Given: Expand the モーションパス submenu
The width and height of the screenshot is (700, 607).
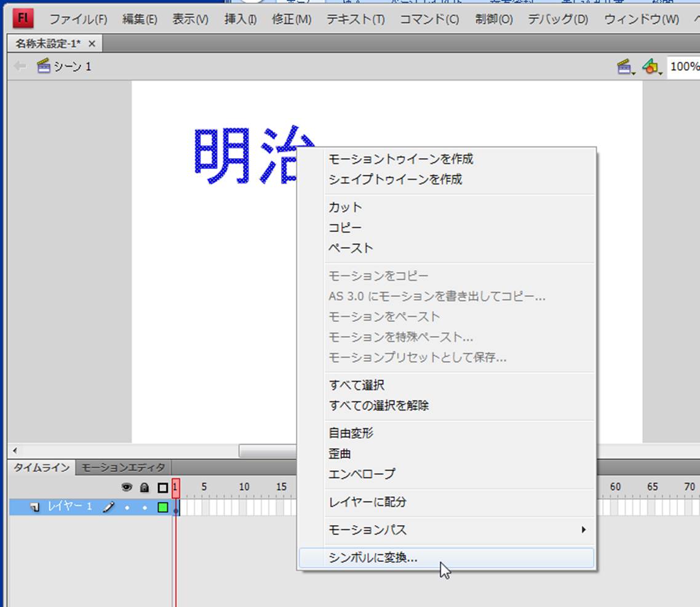Looking at the screenshot, I should click(583, 529).
